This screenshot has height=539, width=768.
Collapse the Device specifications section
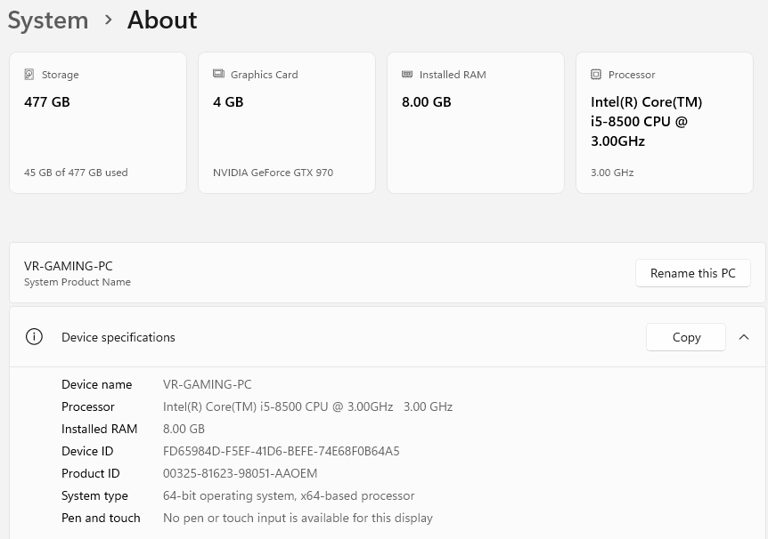[x=744, y=337]
